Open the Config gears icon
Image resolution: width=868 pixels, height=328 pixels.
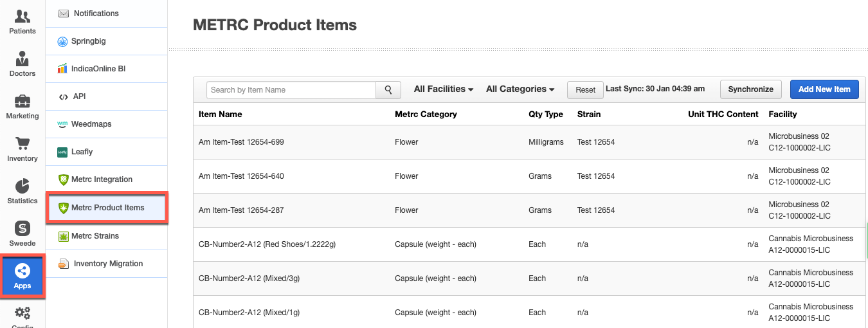pos(23,313)
